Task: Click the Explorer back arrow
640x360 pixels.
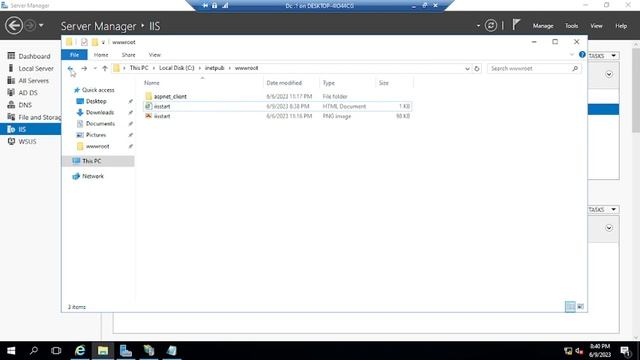Action: click(70, 69)
